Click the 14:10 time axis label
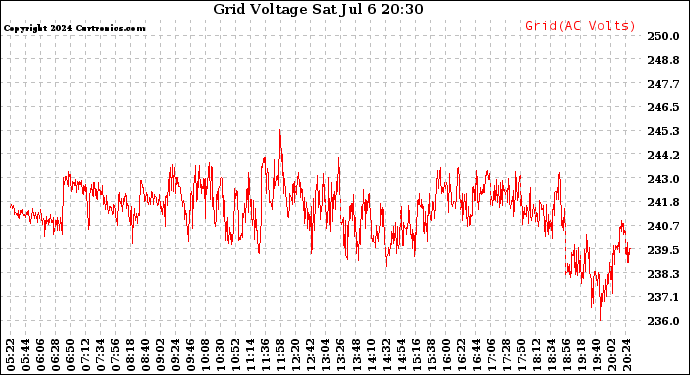 pos(371,355)
